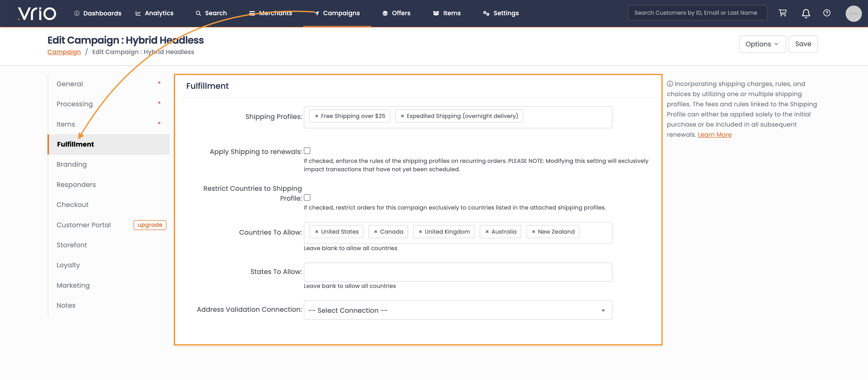Remove Canada from allowed countries
Screen dimensions: 868x380
[x=375, y=232]
